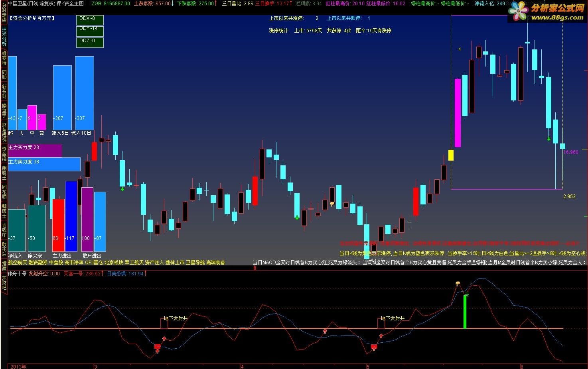Click the green down-arrow below 16.960 candle
The height and width of the screenshot is (369, 588).
coord(549,139)
